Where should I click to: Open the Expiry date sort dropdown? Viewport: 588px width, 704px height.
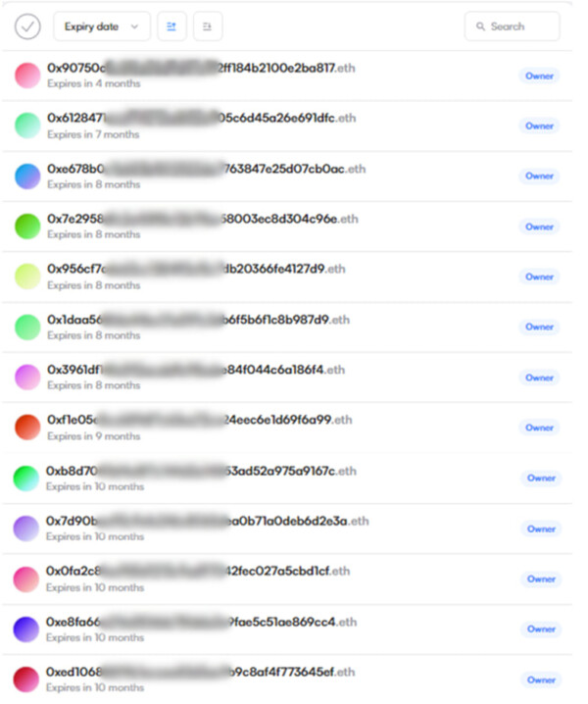102,26
